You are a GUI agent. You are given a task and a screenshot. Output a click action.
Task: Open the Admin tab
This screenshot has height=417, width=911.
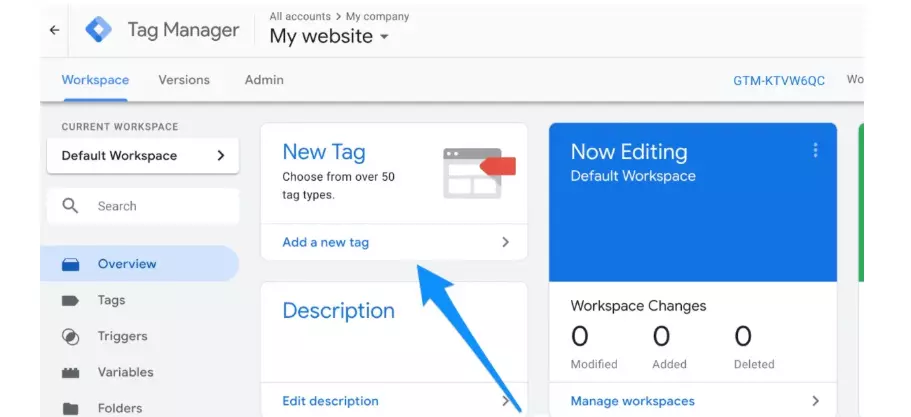click(264, 80)
